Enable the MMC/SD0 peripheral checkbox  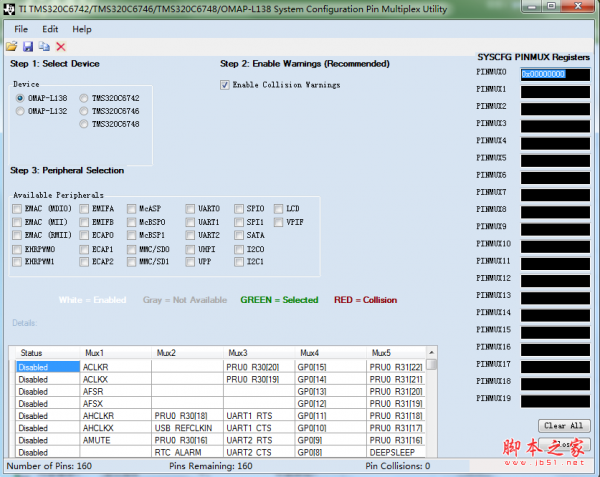(x=130, y=249)
